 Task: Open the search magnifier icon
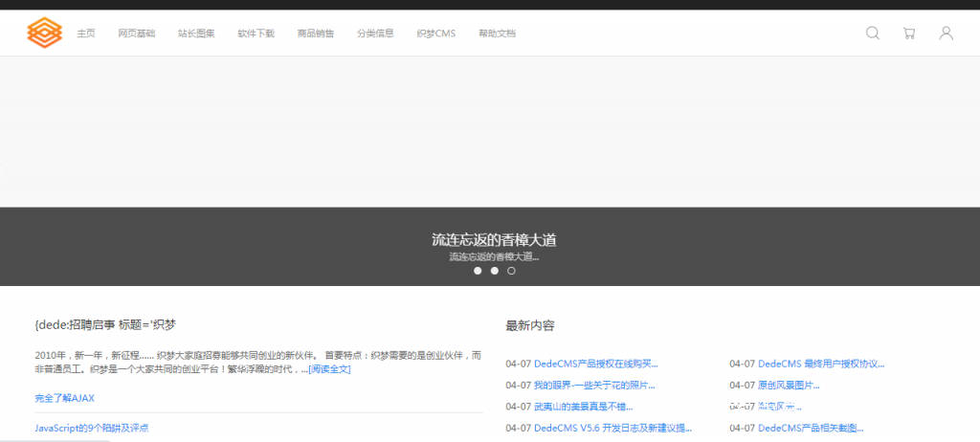tap(873, 33)
